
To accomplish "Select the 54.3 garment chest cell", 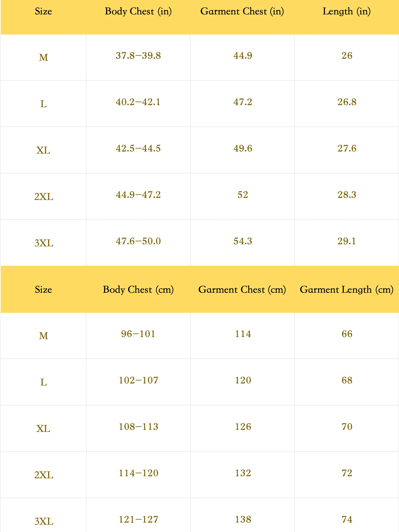I will [x=243, y=241].
